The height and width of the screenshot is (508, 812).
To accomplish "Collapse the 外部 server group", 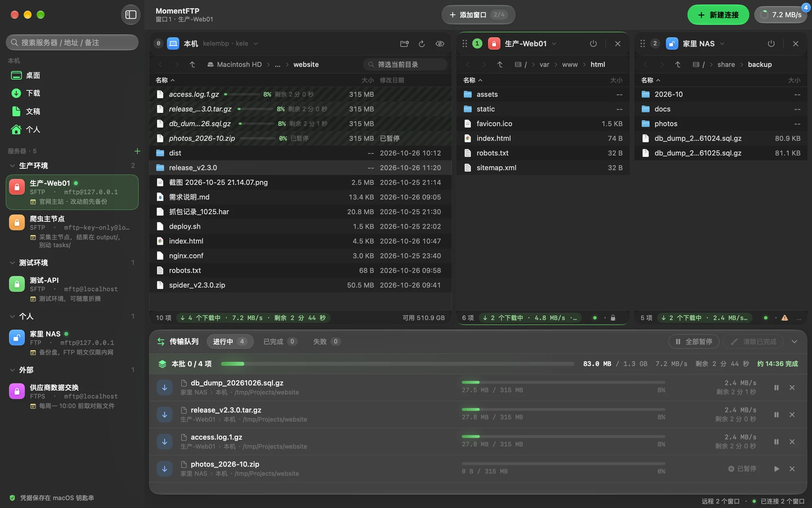I will click(x=12, y=370).
